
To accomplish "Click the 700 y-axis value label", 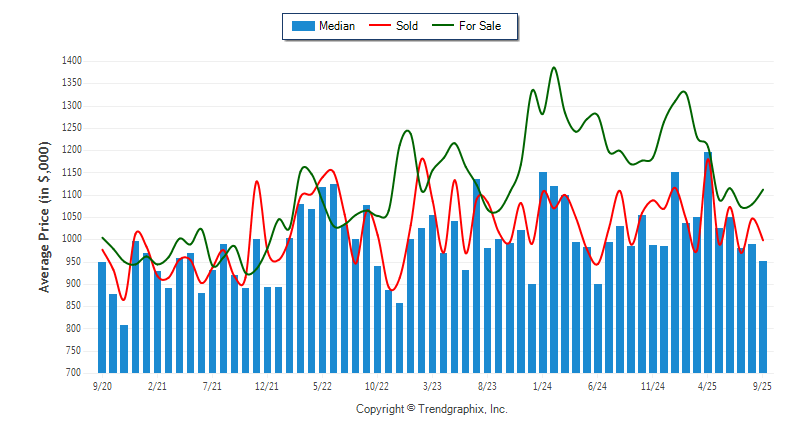I will (73, 372).
